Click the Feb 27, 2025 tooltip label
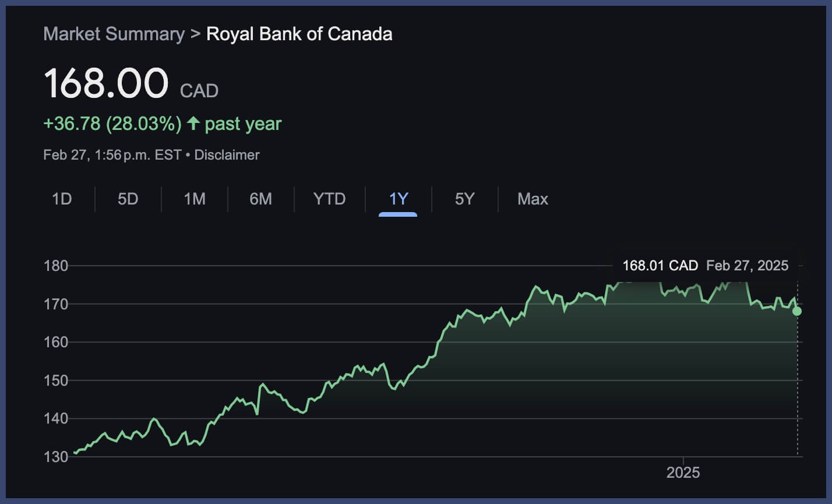This screenshot has height=504, width=832. click(x=747, y=265)
